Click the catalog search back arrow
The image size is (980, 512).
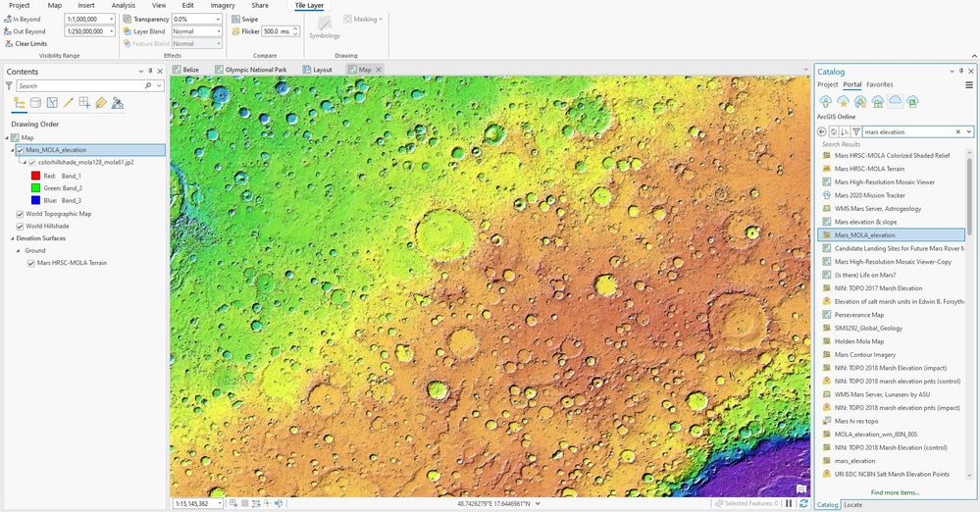coord(822,131)
